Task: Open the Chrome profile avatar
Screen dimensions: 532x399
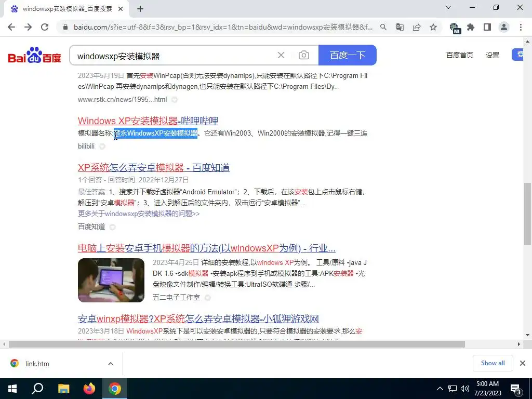Action: (504, 27)
